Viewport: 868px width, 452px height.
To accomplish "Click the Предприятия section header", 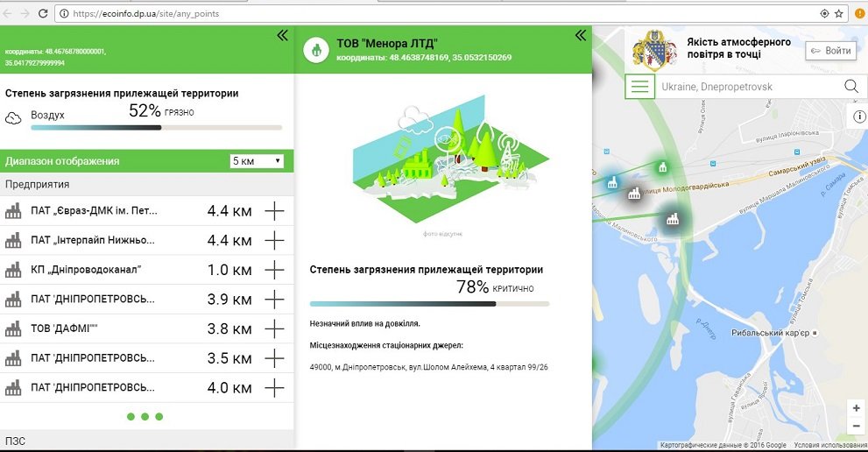I will [x=38, y=184].
